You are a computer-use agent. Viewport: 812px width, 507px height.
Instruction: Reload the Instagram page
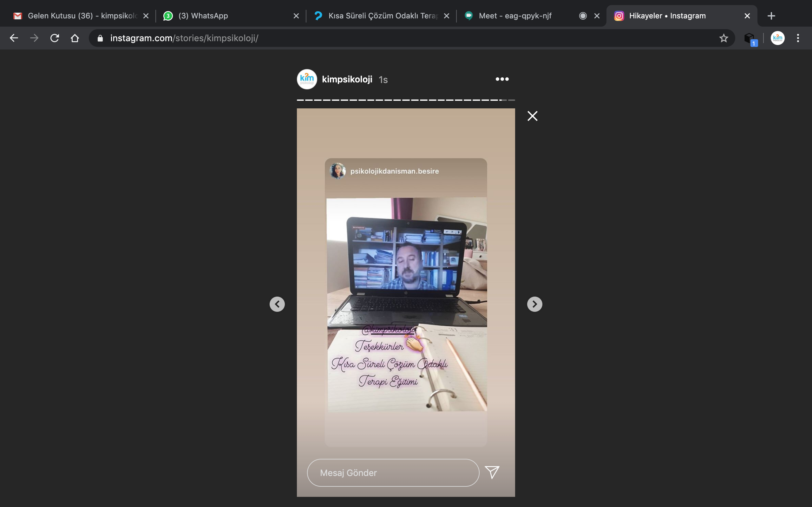click(x=55, y=38)
